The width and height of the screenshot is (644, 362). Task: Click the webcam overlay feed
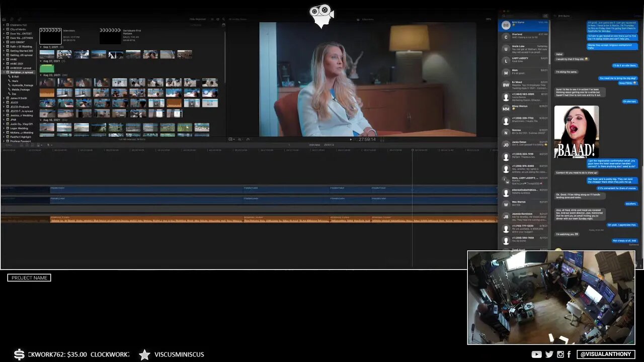click(x=551, y=298)
